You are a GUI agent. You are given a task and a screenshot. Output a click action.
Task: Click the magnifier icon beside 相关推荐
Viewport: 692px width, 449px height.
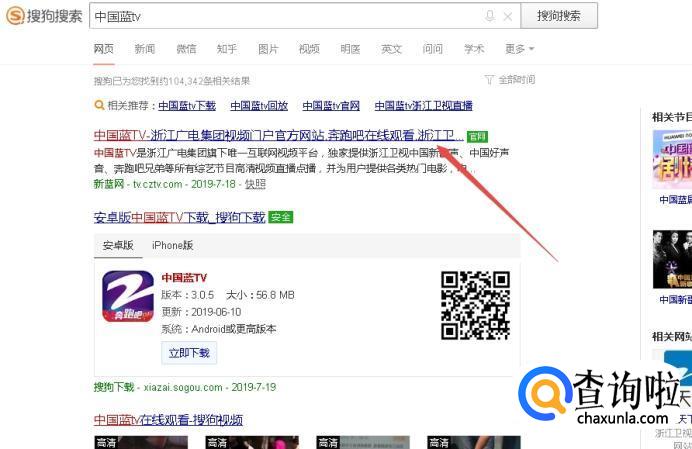[x=99, y=106]
